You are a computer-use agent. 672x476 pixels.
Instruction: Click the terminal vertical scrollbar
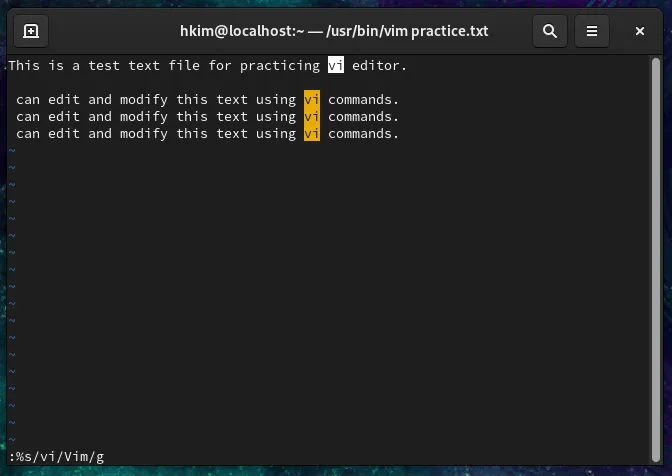[656, 260]
